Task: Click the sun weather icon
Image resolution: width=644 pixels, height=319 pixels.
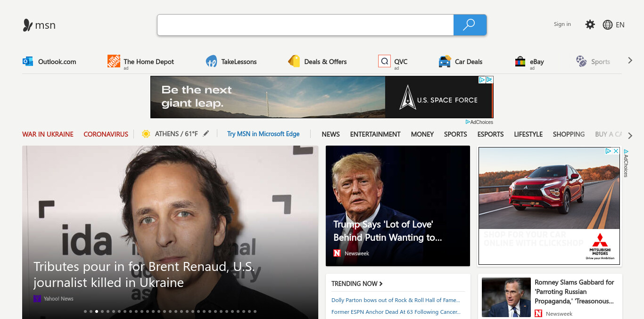Action: pyautogui.click(x=146, y=134)
